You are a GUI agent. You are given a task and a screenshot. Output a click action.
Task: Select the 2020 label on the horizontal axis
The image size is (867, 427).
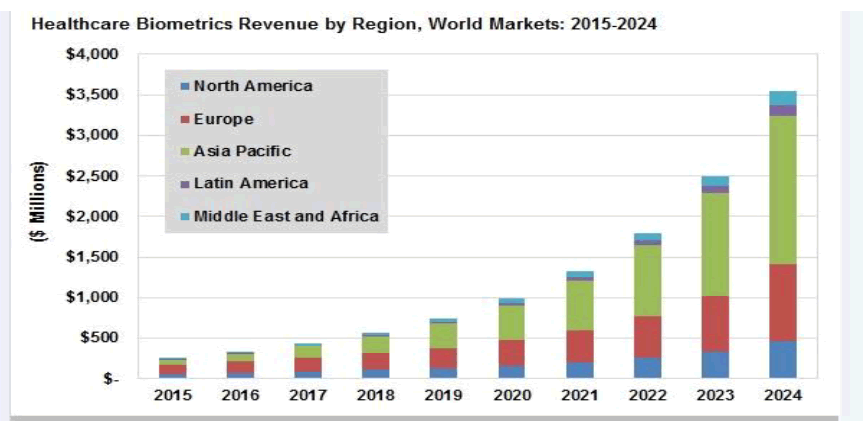point(512,396)
